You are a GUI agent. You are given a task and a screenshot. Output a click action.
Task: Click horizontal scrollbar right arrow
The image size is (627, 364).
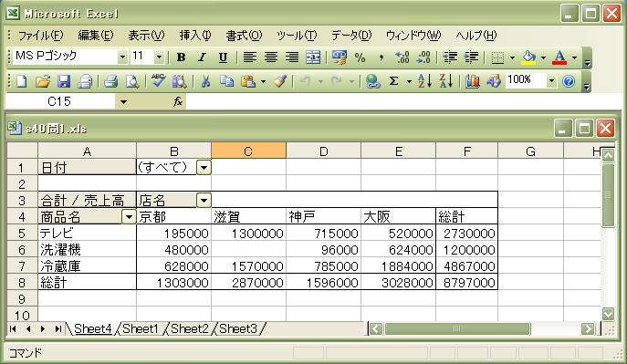588,328
